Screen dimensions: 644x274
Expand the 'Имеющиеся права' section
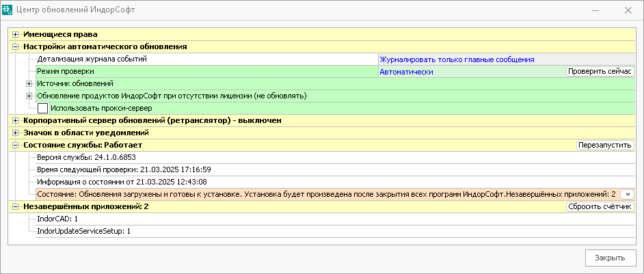pyautogui.click(x=16, y=35)
